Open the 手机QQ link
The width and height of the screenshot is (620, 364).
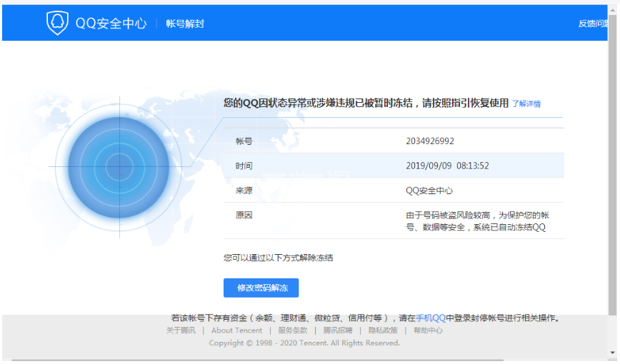[x=431, y=318]
